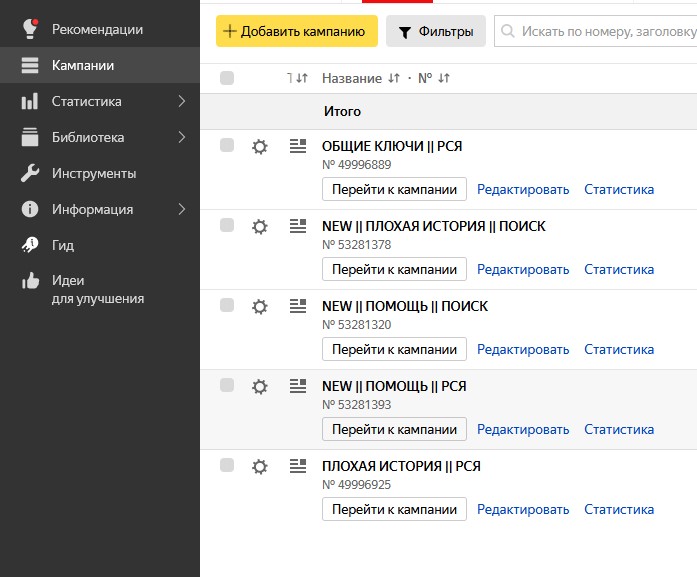Click the Библиотека stack icon
The image size is (697, 577).
point(30,137)
